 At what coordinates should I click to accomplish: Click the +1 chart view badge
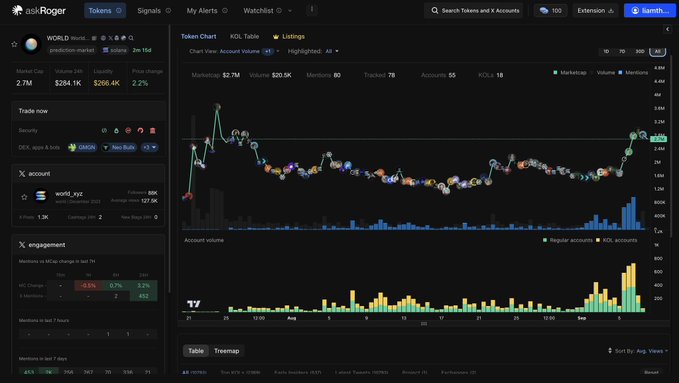268,51
